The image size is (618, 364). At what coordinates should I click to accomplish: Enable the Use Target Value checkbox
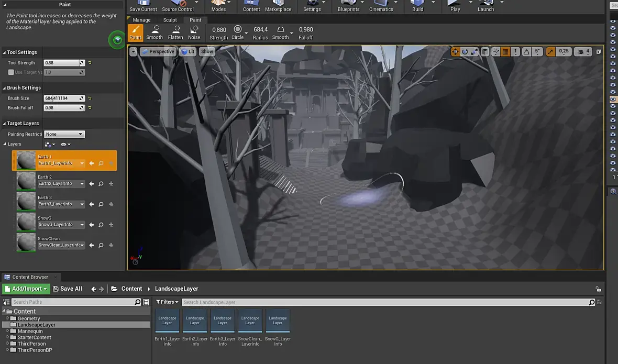(x=11, y=72)
